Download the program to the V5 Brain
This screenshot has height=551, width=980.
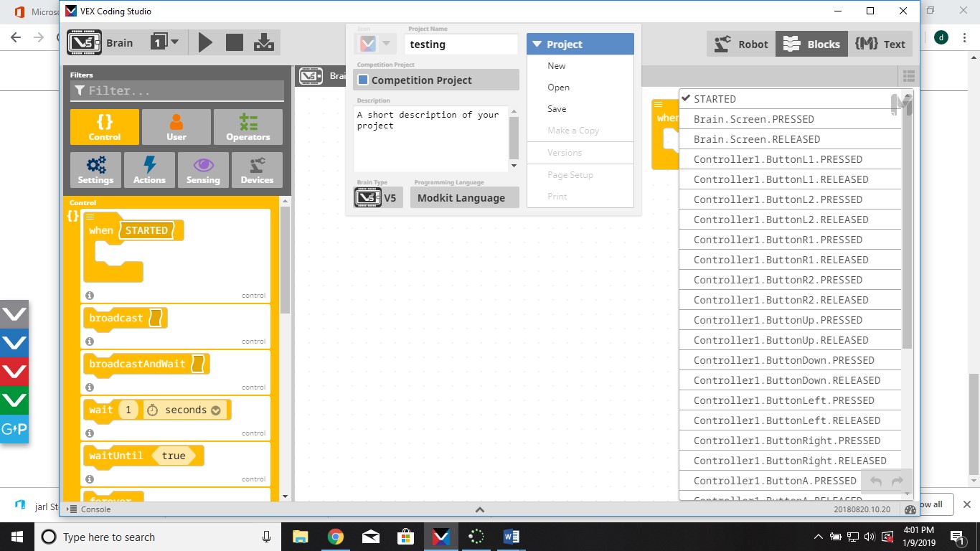coord(263,42)
